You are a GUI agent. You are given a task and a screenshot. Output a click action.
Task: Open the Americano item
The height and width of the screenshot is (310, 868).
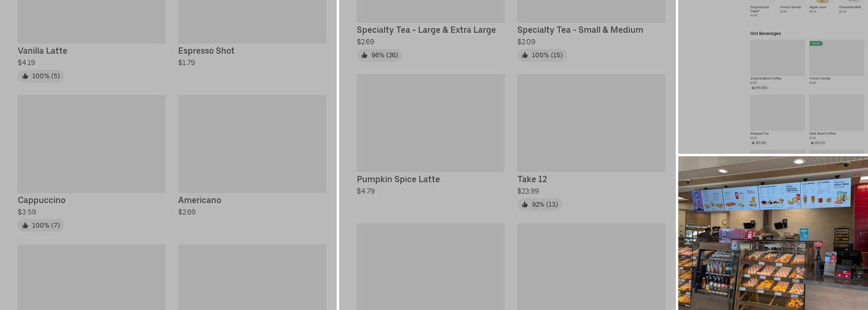click(200, 200)
